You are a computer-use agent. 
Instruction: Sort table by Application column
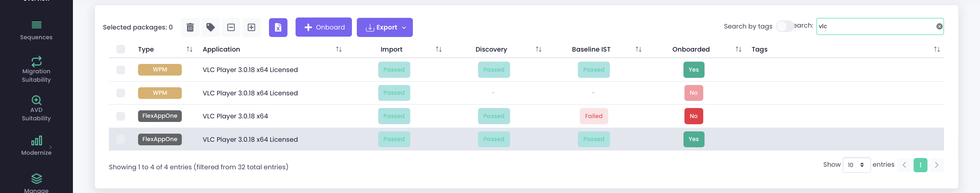[339, 49]
